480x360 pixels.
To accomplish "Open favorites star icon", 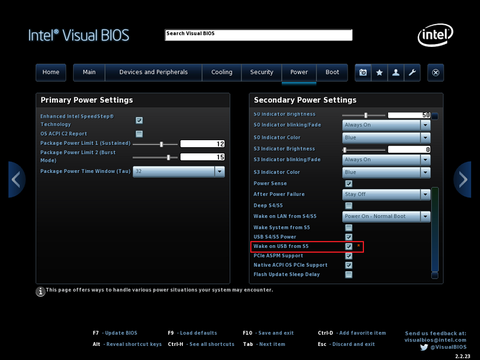I will tap(379, 73).
